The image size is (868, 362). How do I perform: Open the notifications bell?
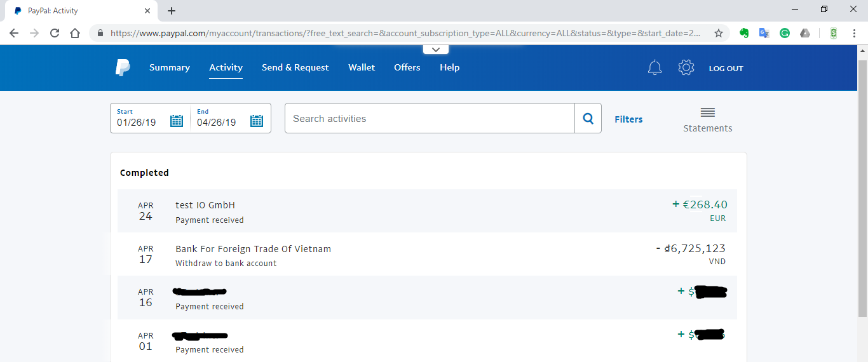tap(654, 67)
